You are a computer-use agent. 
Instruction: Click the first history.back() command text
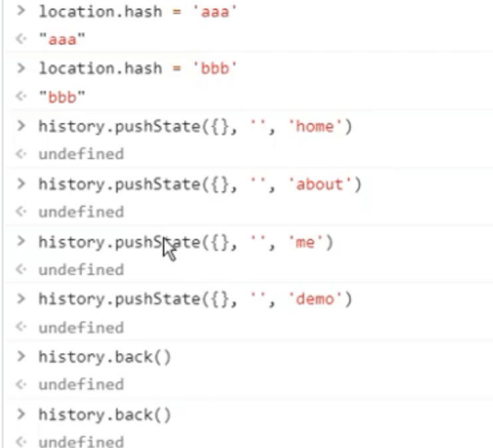point(104,357)
